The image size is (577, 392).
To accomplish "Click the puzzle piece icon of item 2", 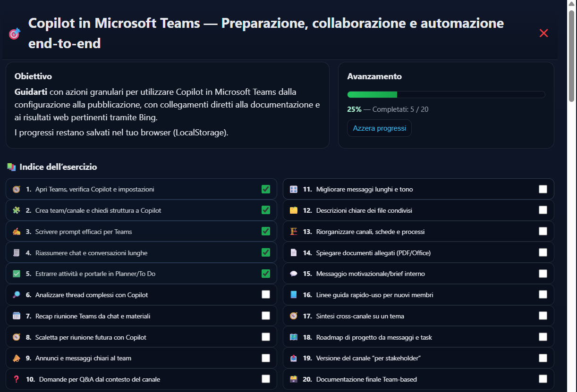I will tap(17, 210).
